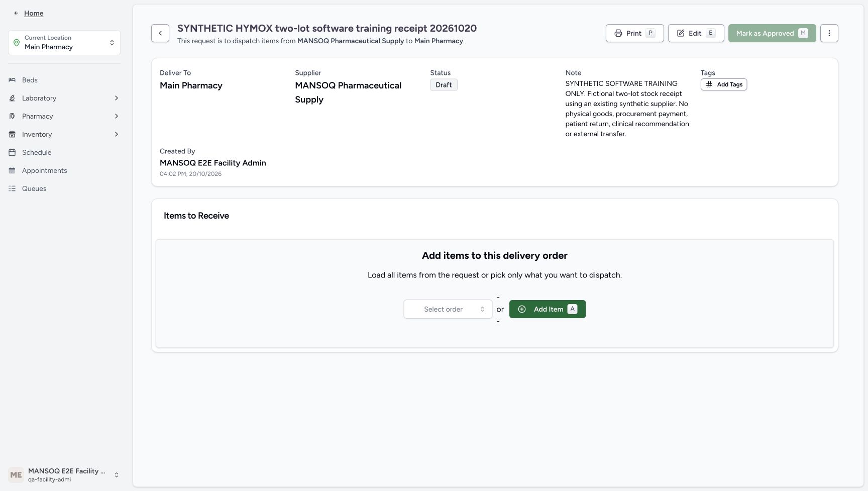
Task: Click the printer icon in Print button
Action: [618, 33]
